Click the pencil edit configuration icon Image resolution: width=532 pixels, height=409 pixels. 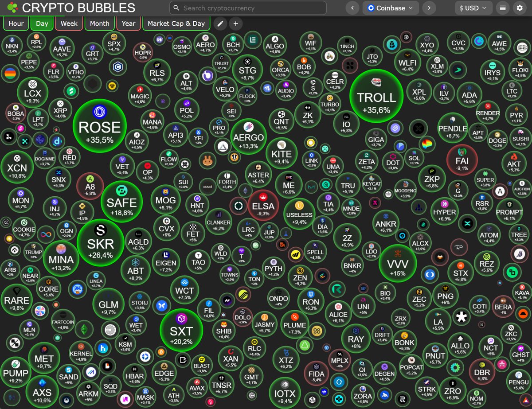coord(220,24)
